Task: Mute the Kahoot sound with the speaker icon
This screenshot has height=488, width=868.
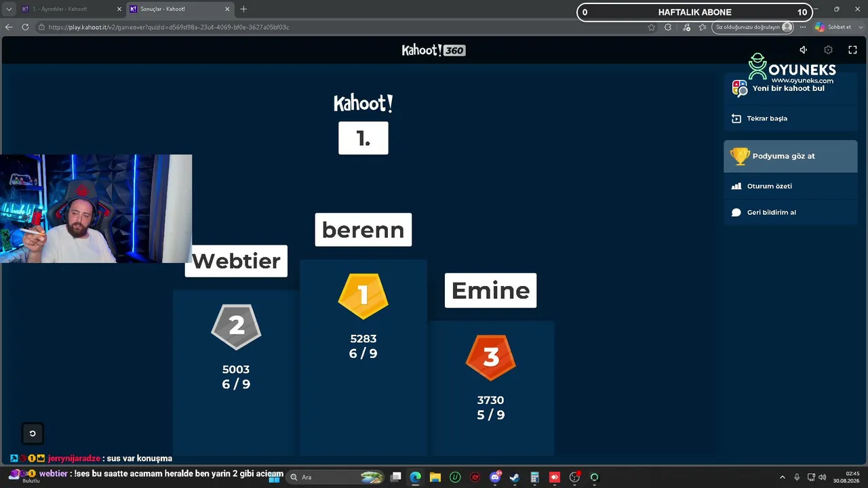Action: tap(803, 49)
